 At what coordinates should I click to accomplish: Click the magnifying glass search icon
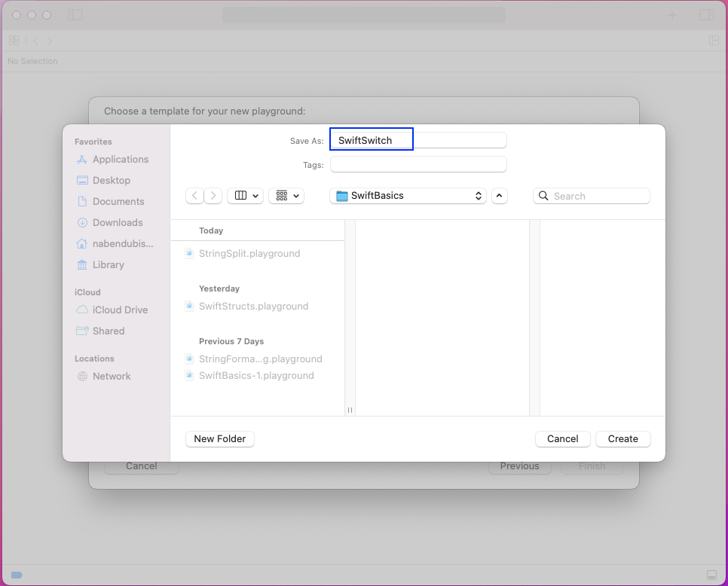[x=543, y=196]
